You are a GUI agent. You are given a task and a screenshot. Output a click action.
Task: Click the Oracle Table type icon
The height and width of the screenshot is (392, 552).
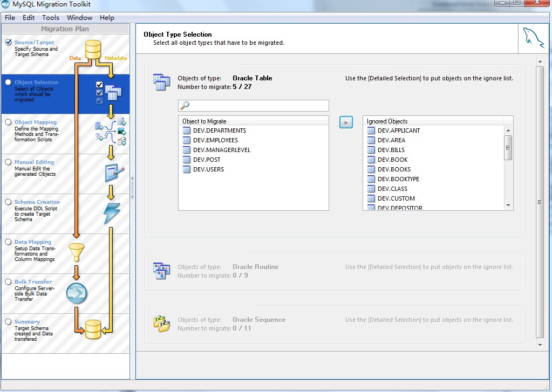tap(161, 82)
